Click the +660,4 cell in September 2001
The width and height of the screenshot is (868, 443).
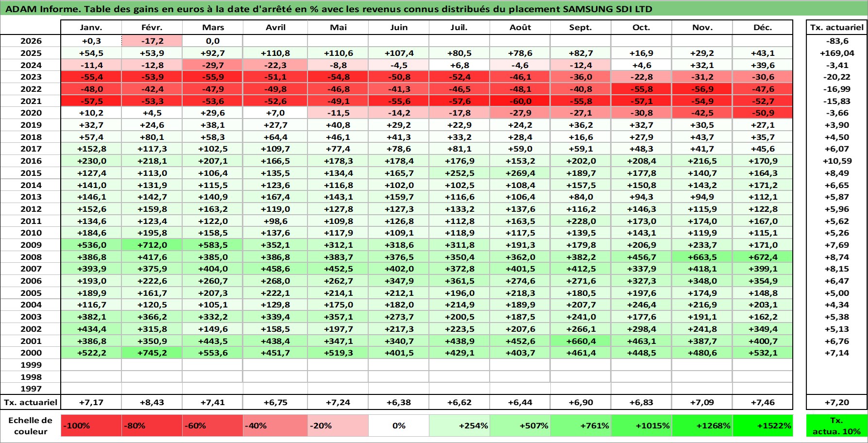[580, 341]
